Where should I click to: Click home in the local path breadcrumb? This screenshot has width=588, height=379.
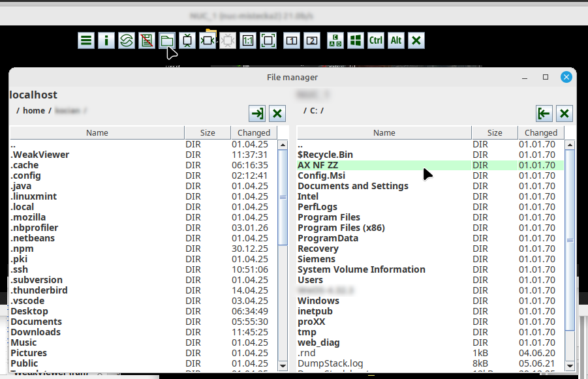tap(34, 111)
